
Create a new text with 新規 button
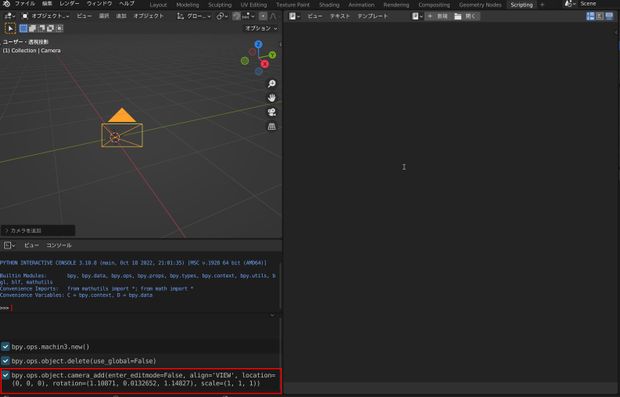[438, 16]
